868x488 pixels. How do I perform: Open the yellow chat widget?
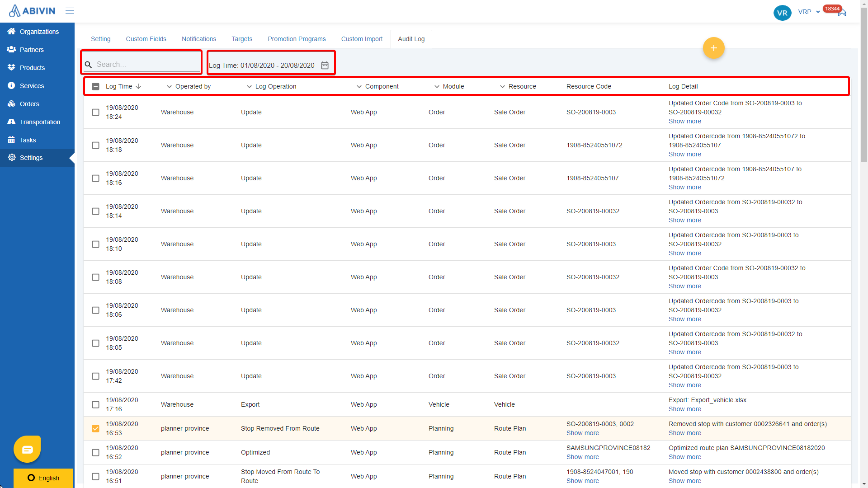tap(27, 449)
